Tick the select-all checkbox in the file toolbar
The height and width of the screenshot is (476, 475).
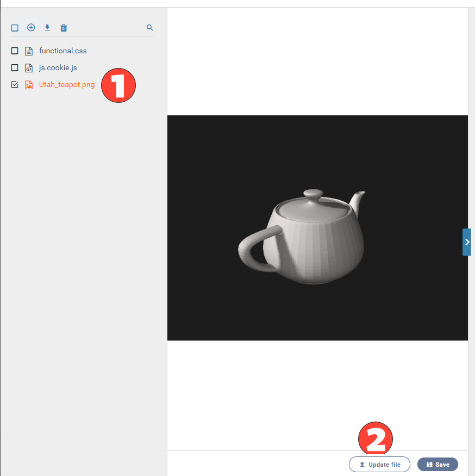tap(15, 28)
